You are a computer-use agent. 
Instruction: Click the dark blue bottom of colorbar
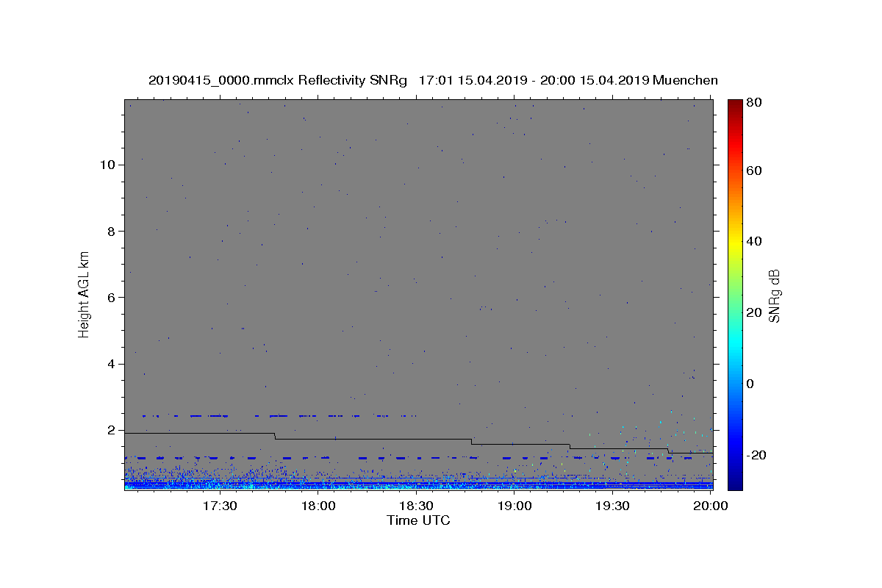pos(735,484)
